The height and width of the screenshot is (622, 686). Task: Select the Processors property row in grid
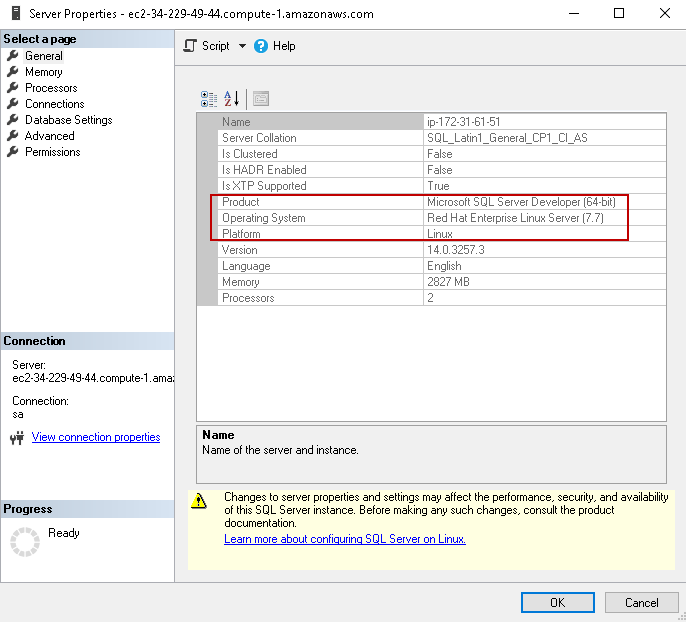coord(442,298)
